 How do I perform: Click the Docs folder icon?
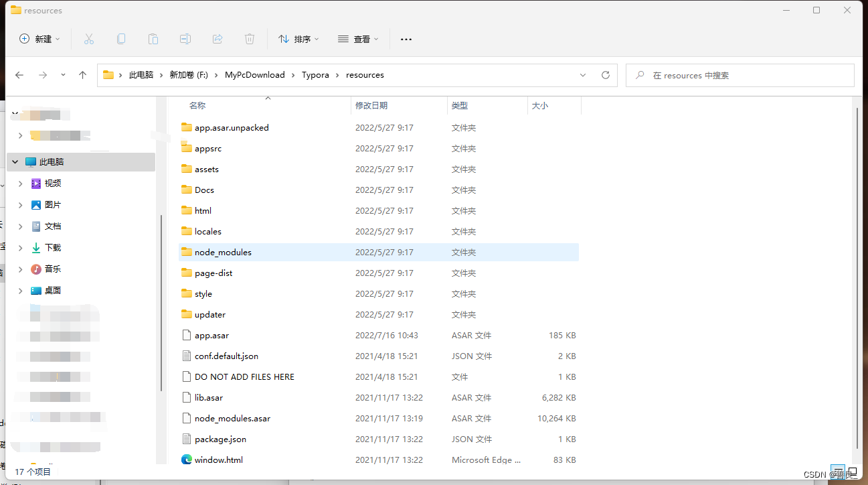click(187, 190)
